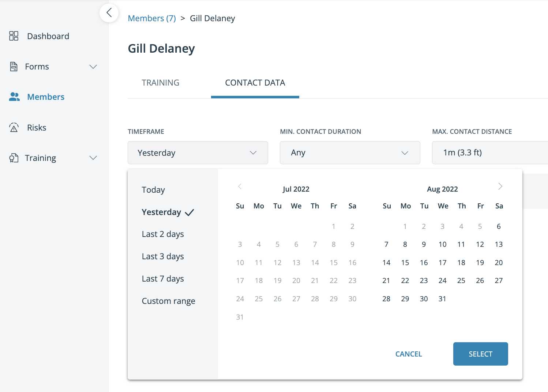Image resolution: width=548 pixels, height=392 pixels.
Task: Click the MIN. CONTACT DURATION label
Action: click(x=320, y=132)
